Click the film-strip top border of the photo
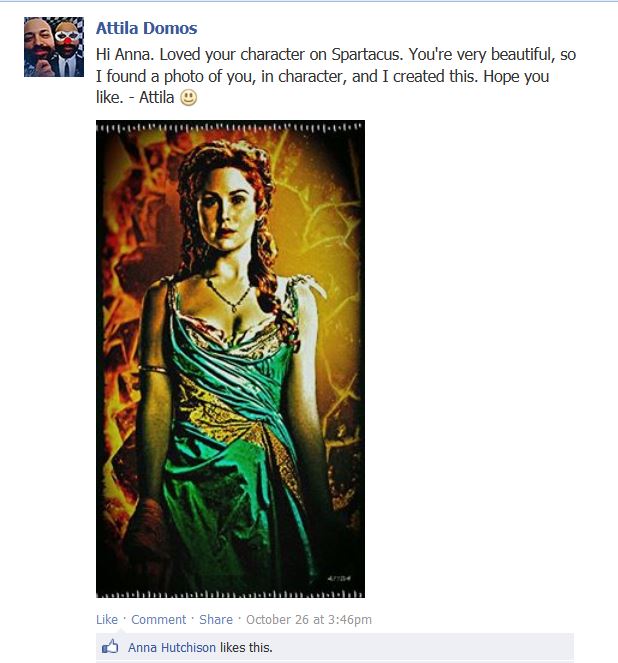 tap(230, 127)
